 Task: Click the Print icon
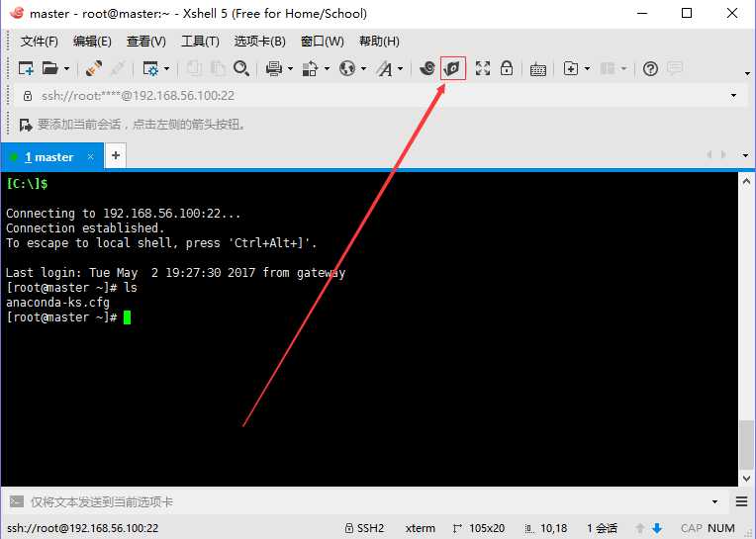274,69
